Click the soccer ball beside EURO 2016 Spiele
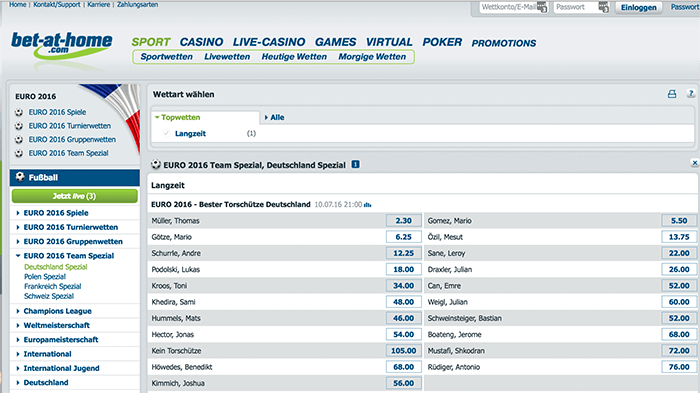Image resolution: width=700 pixels, height=393 pixels. point(19,112)
